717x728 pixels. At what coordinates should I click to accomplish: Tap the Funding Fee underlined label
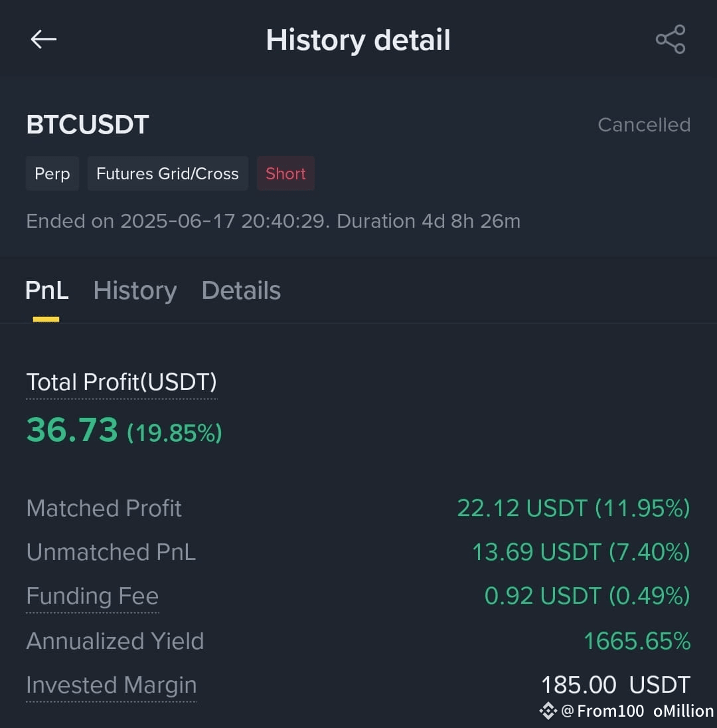point(92,596)
